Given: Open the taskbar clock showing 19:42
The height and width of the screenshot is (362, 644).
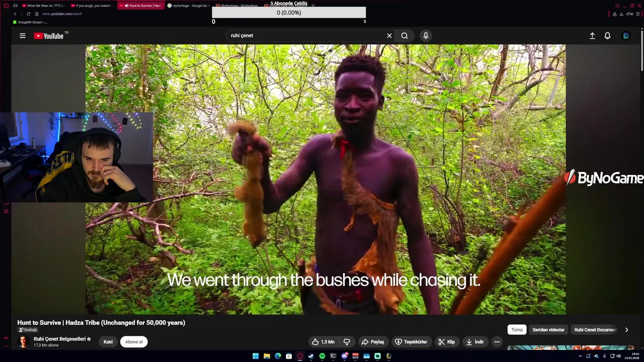Looking at the screenshot, I should [x=631, y=356].
